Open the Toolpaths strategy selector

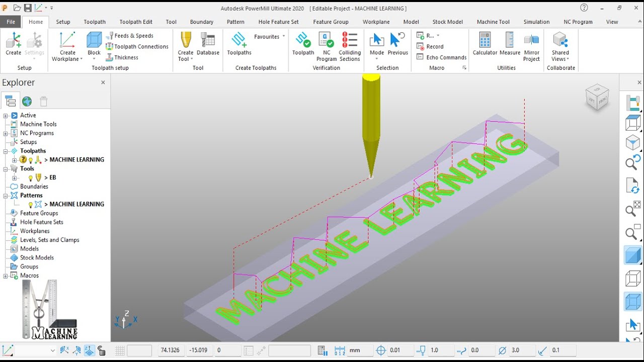click(239, 44)
